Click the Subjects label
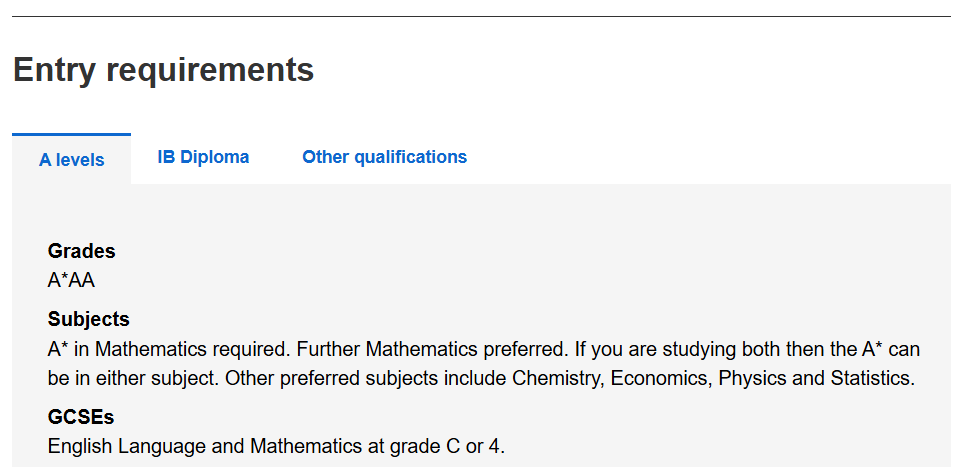This screenshot has width=954, height=467. coord(88,320)
